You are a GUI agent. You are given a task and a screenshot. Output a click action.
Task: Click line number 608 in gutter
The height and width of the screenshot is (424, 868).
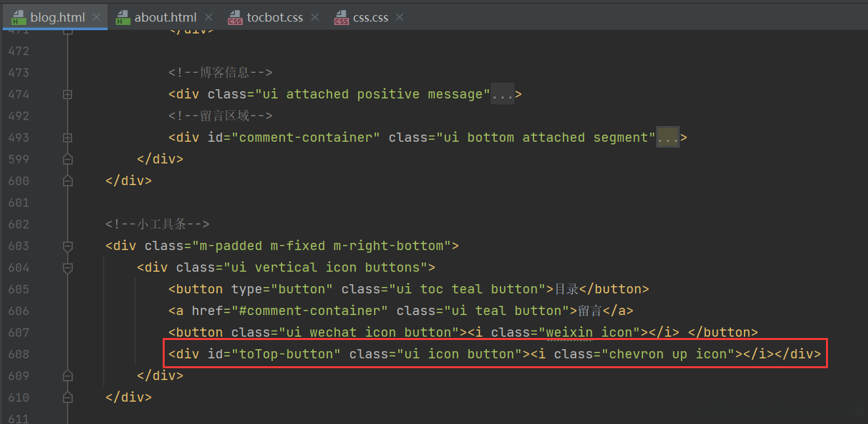[18, 354]
